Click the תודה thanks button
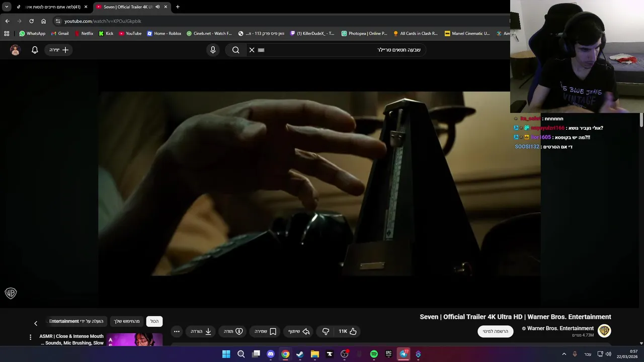This screenshot has width=644, height=362. coord(233,331)
